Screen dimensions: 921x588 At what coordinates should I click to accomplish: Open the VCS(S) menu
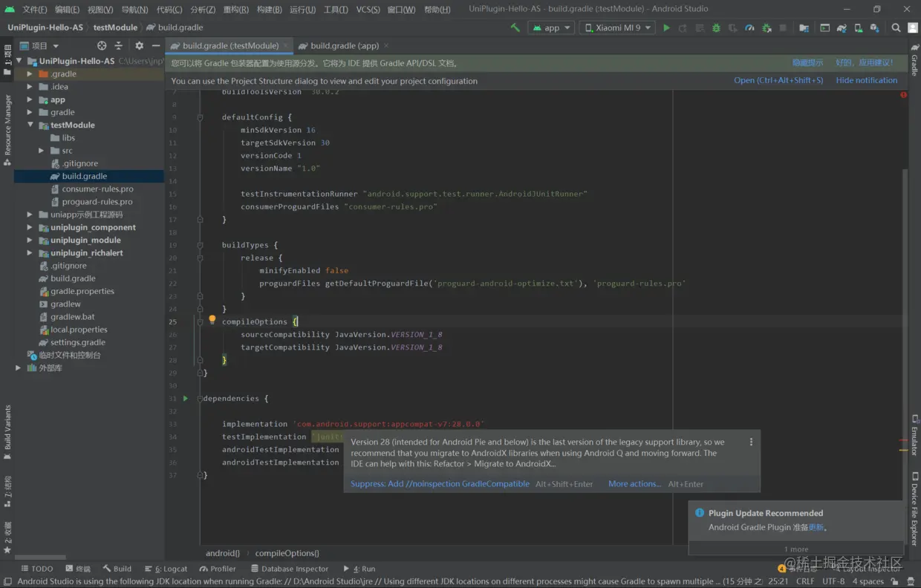pos(368,10)
